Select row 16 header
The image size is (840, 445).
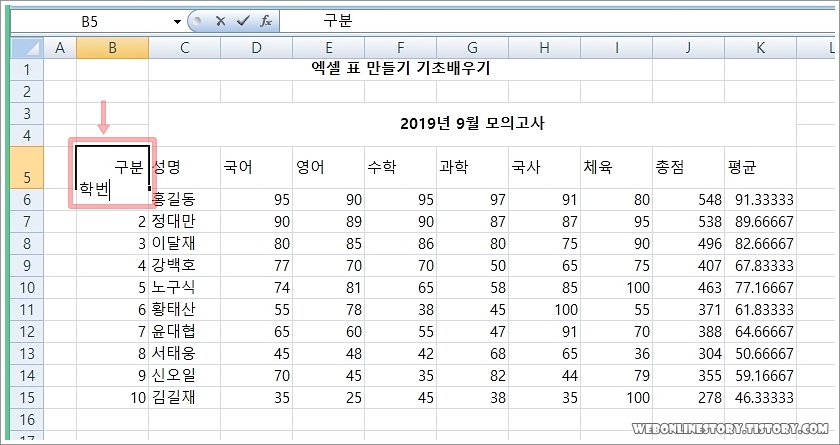[x=27, y=419]
